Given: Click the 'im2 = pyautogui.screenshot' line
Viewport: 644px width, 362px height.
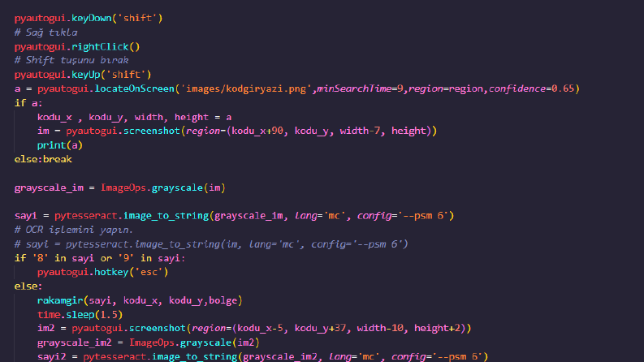Looking at the screenshot, I should [x=254, y=329].
